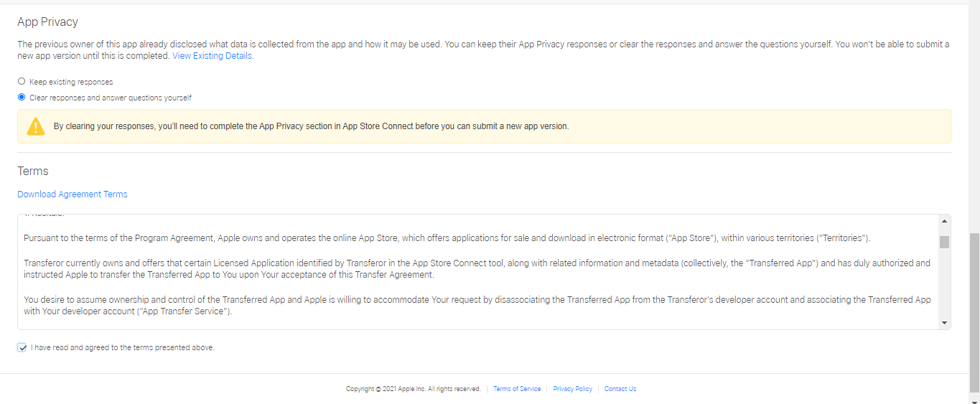Open Terms of Service footer link
980x404 pixels.
click(517, 389)
